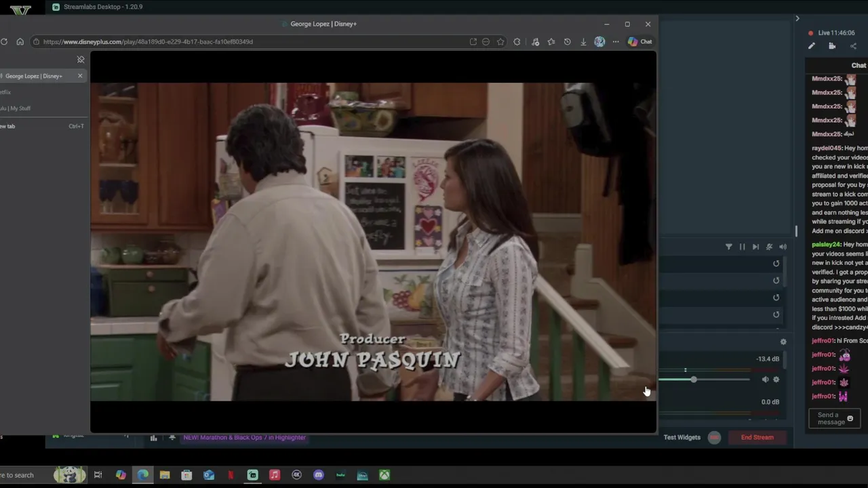868x488 pixels.
Task: Open the Streamlabs mixer settings gear
Action: point(783,342)
